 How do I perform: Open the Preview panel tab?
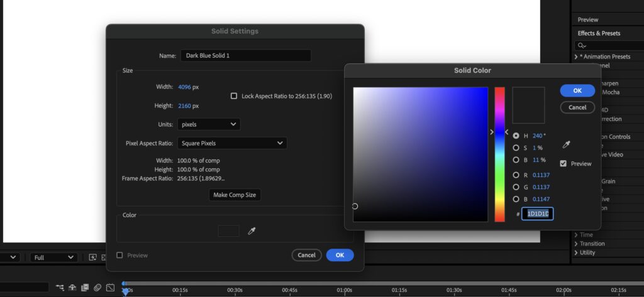[x=588, y=19]
